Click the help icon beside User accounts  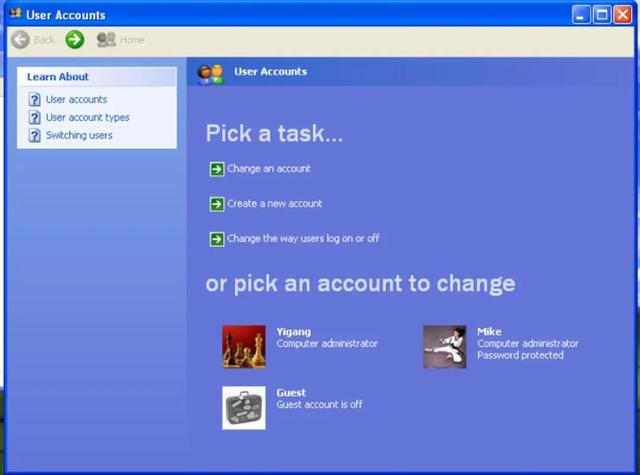click(x=35, y=100)
